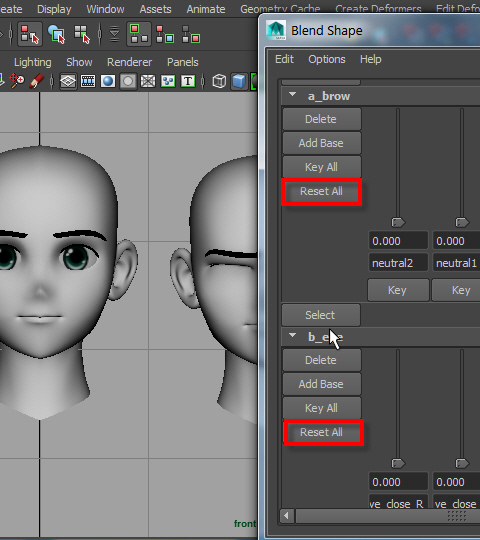This screenshot has width=480, height=540.
Task: Toggle the film gate icon
Action: point(88,81)
